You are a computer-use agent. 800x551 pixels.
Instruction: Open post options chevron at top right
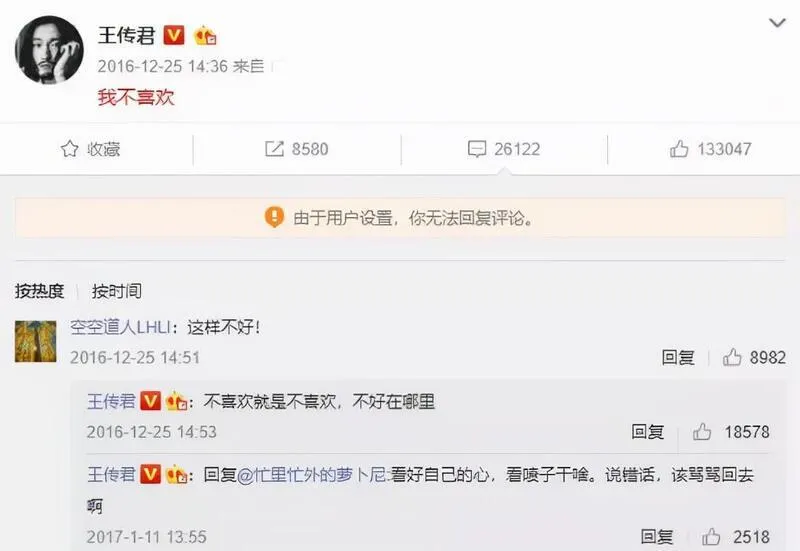tap(777, 23)
